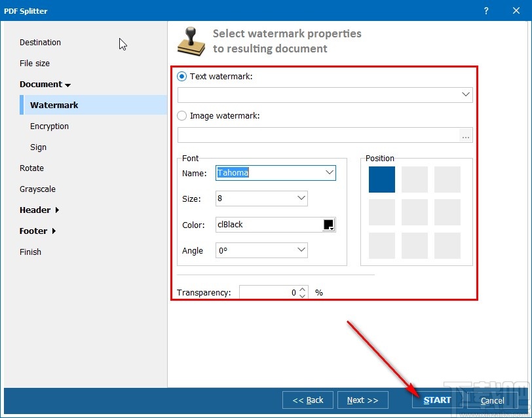Open the Text watermark dropdown list

(465, 94)
